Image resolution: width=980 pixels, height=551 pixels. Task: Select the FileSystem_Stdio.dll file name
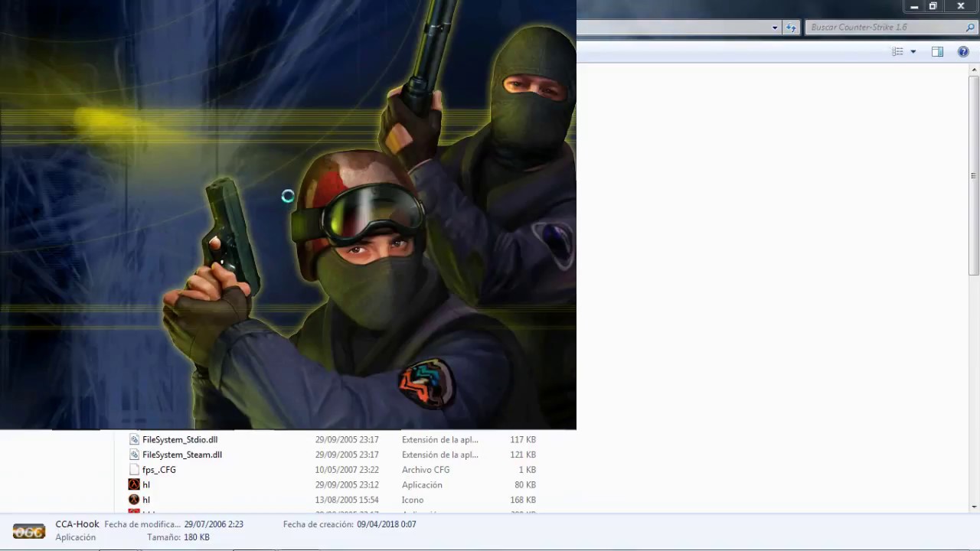coord(180,439)
